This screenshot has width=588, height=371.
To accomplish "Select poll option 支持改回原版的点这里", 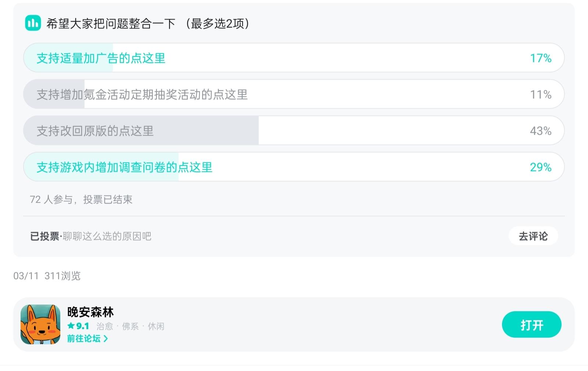I will pyautogui.click(x=294, y=130).
